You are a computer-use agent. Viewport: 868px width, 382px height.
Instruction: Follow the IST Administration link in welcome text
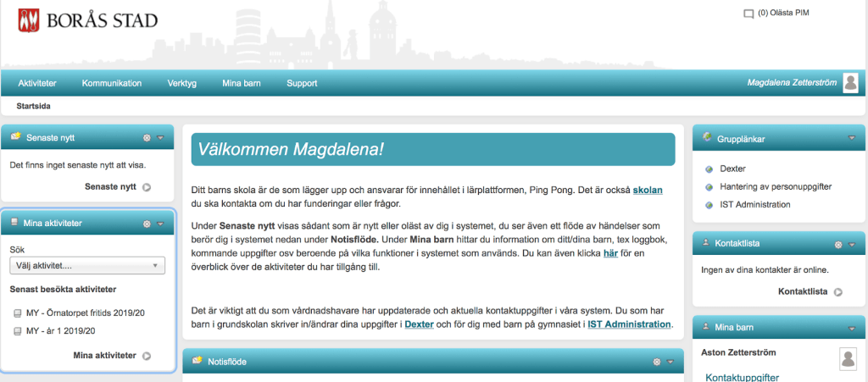click(x=629, y=324)
